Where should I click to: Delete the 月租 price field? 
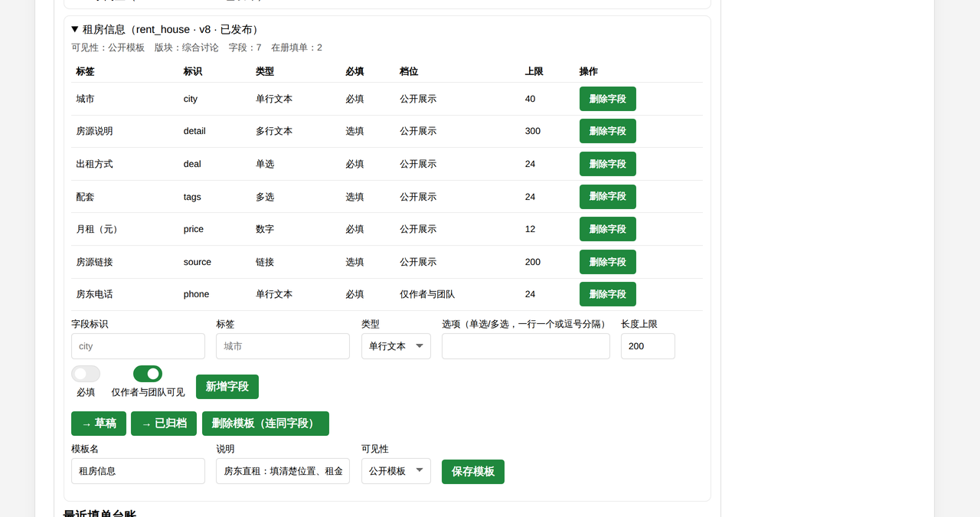(607, 229)
